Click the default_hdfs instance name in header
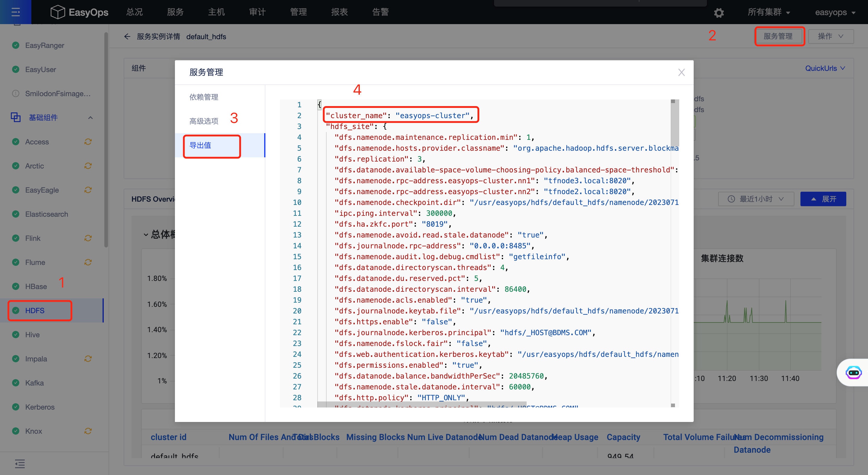This screenshot has width=868, height=475. click(x=206, y=37)
